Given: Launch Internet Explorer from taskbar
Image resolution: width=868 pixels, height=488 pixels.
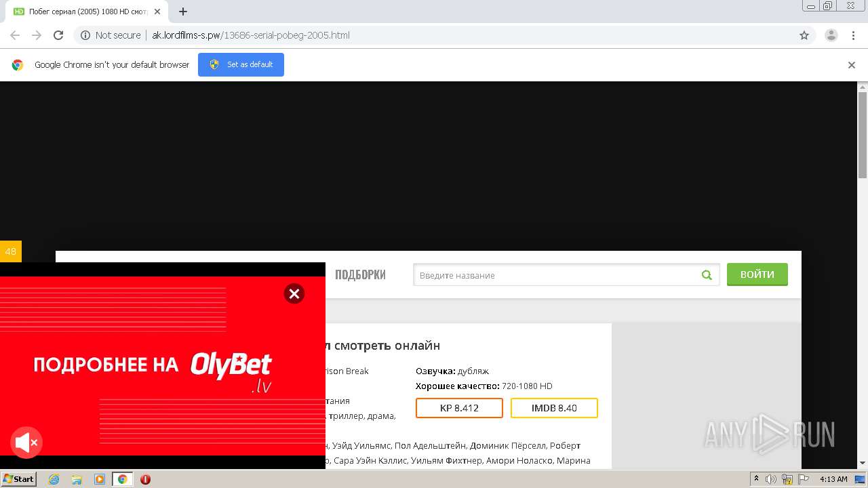Looking at the screenshot, I should click(54, 479).
